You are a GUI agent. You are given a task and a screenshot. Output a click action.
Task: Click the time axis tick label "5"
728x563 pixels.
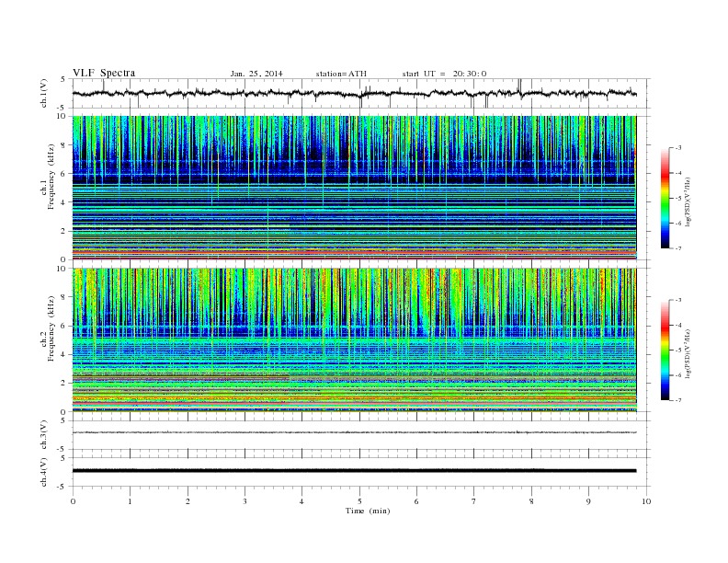point(359,501)
